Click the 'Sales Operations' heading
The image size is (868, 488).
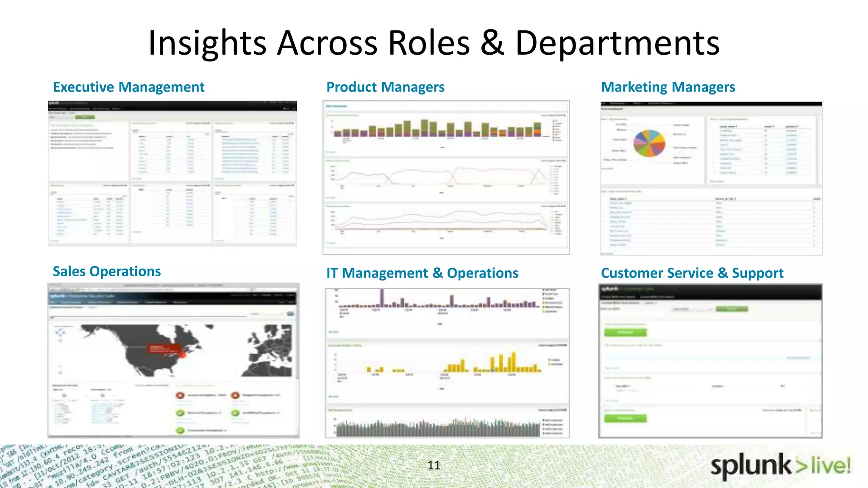point(107,271)
